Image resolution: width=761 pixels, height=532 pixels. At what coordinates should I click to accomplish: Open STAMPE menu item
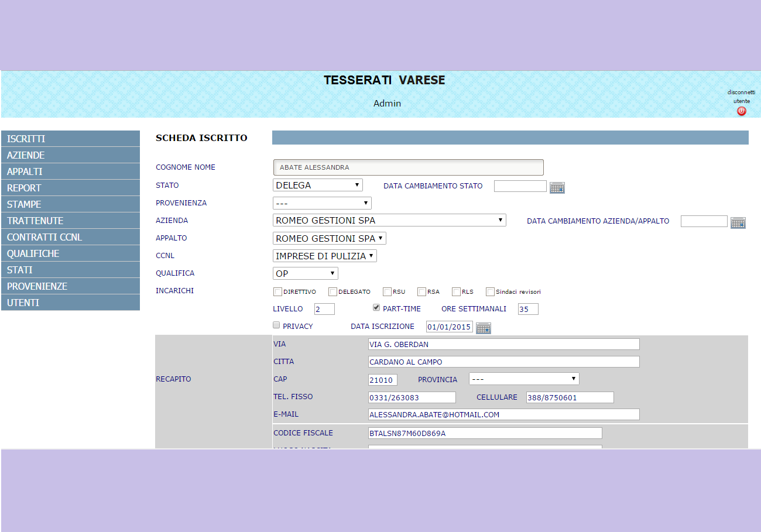pyautogui.click(x=70, y=204)
